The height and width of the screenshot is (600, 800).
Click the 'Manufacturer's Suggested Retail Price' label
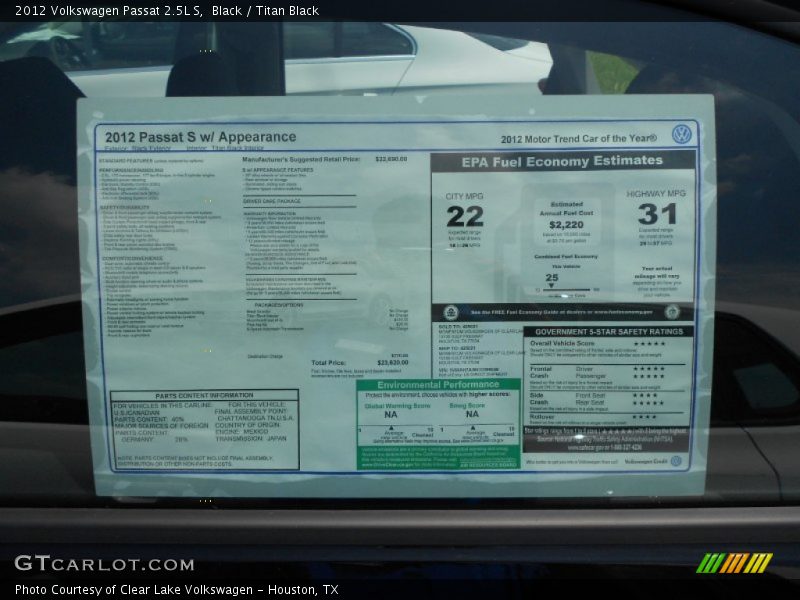click(x=301, y=160)
